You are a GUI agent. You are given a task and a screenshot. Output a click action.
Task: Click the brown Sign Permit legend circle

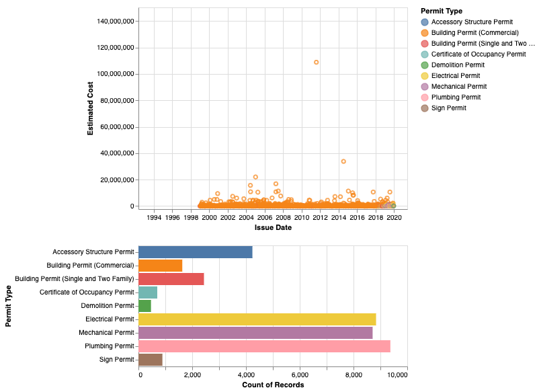pos(424,108)
